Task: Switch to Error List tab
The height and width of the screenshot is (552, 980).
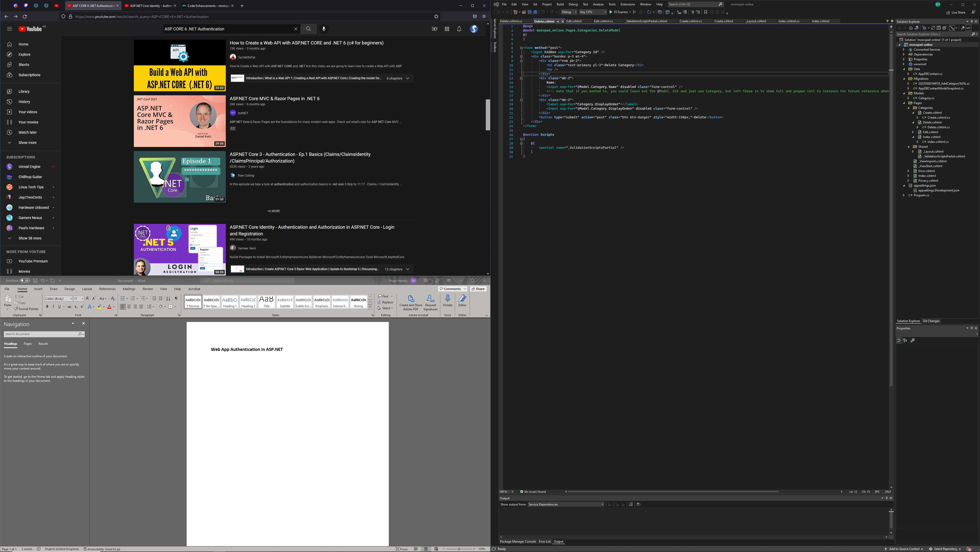Action: click(x=545, y=541)
